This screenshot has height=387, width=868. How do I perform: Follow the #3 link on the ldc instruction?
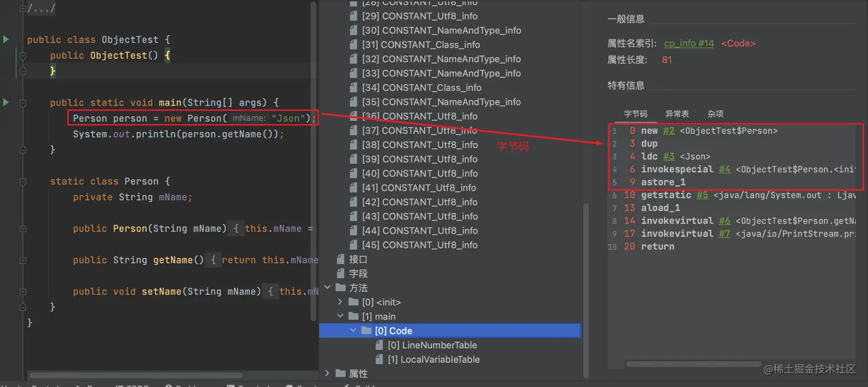point(668,156)
